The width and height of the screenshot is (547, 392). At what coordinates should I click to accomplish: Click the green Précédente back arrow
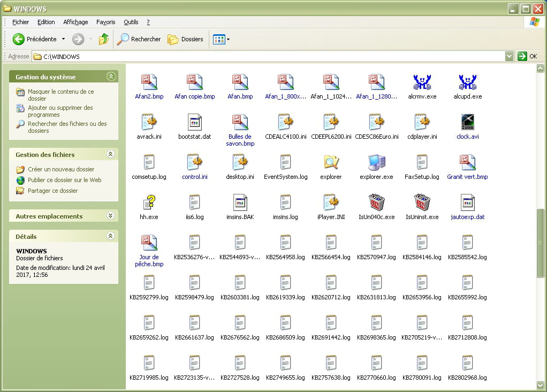19,39
